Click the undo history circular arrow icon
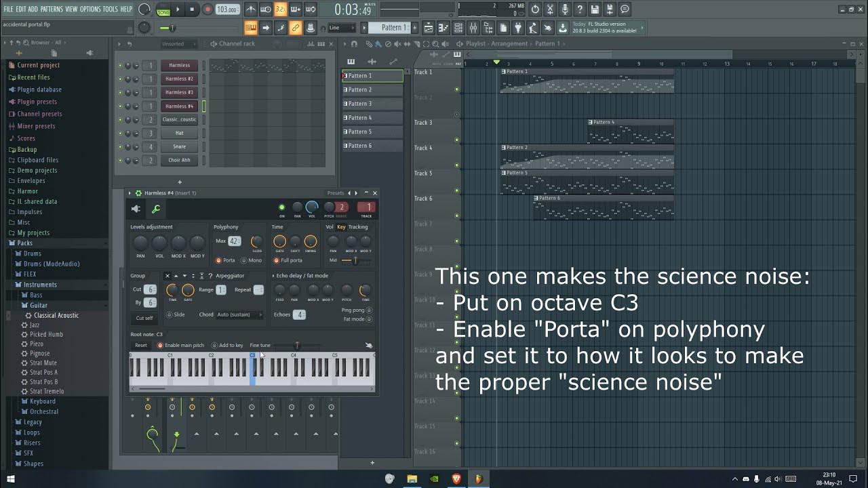The width and height of the screenshot is (868, 488). point(535,9)
